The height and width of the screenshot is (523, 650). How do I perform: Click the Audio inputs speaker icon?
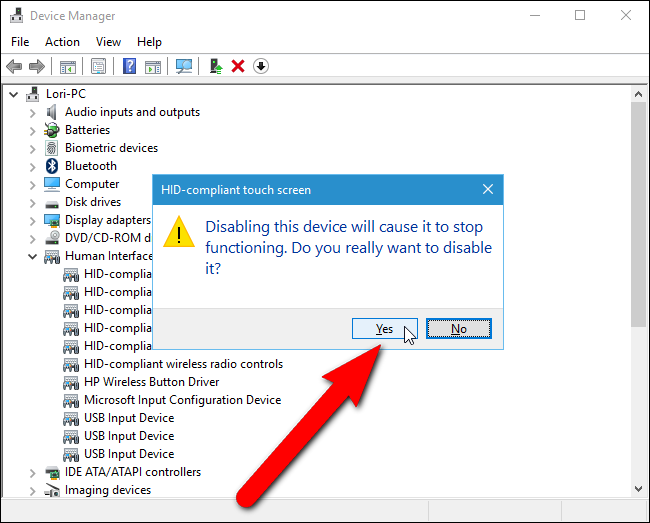(x=52, y=112)
